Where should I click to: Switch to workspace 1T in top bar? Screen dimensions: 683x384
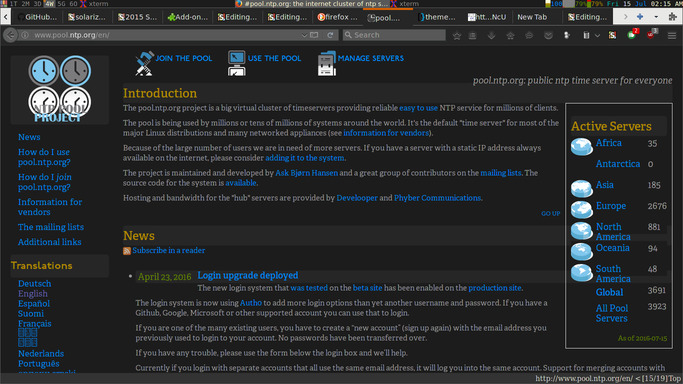click(14, 3)
